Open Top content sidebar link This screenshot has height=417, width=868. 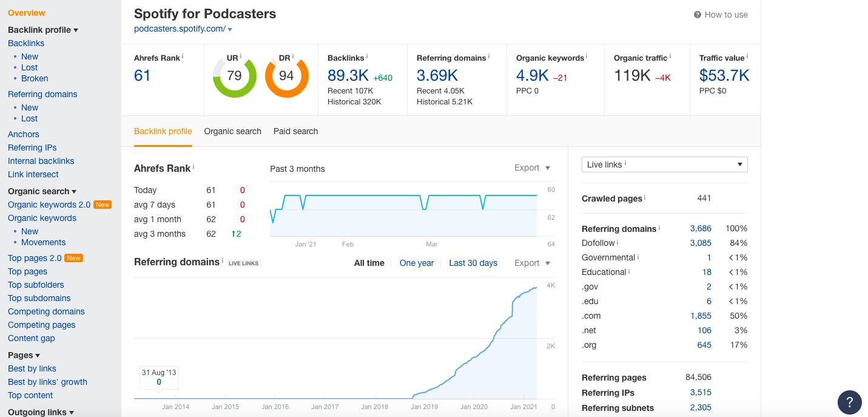(30, 395)
